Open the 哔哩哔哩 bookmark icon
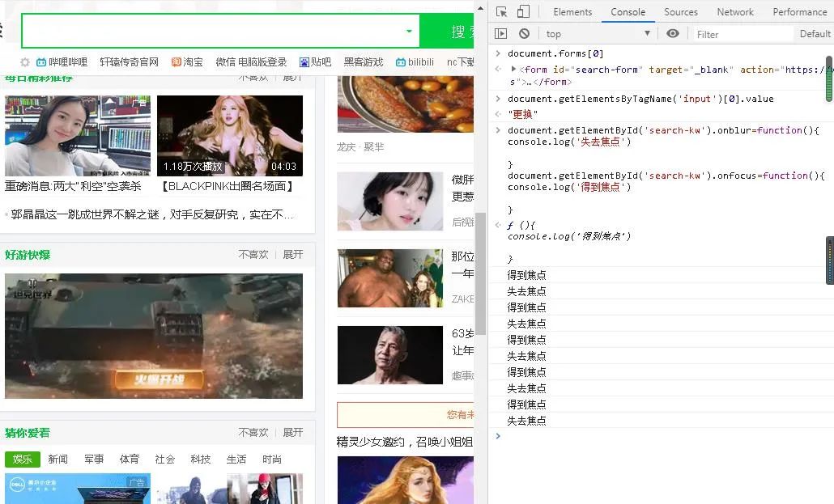 click(x=41, y=62)
